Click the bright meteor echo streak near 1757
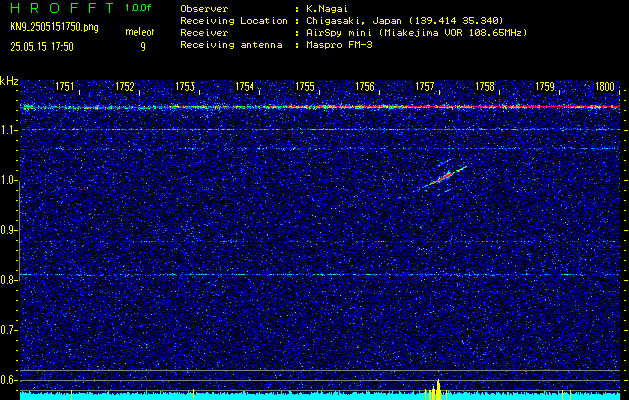Viewport: 629px width, 400px height. (x=443, y=176)
